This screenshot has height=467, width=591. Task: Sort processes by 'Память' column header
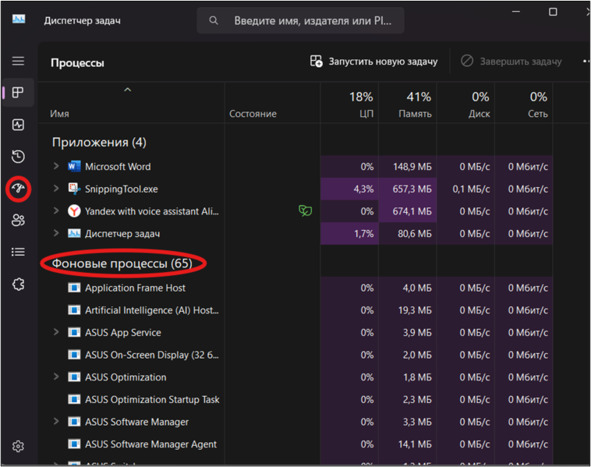point(408,104)
